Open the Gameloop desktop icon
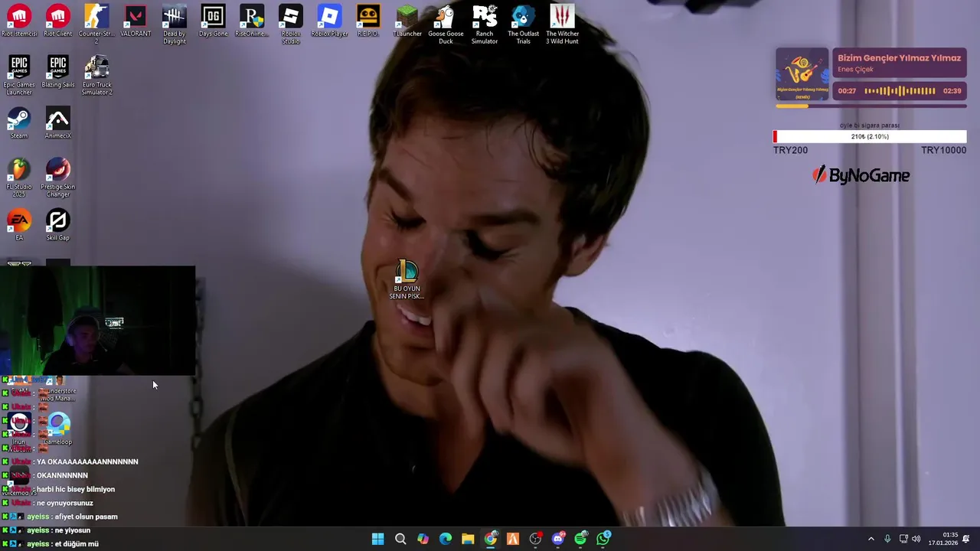 click(x=57, y=429)
